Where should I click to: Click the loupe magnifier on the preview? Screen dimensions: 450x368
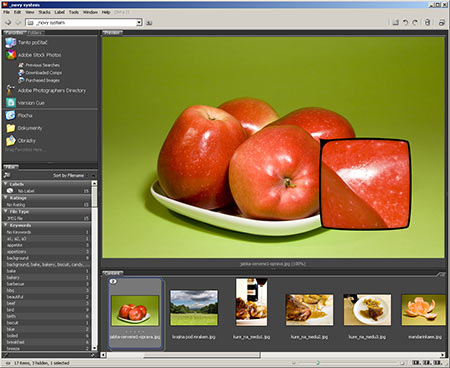pyautogui.click(x=366, y=184)
